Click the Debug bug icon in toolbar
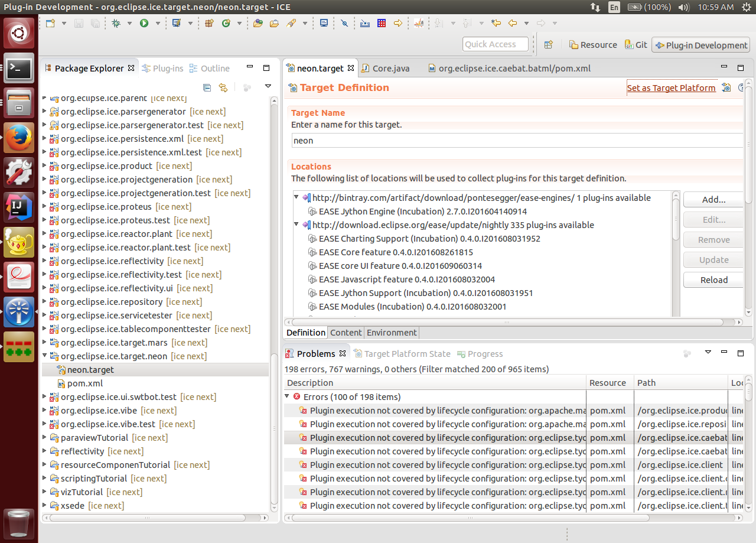Viewport: 756px width, 543px height. tap(116, 23)
